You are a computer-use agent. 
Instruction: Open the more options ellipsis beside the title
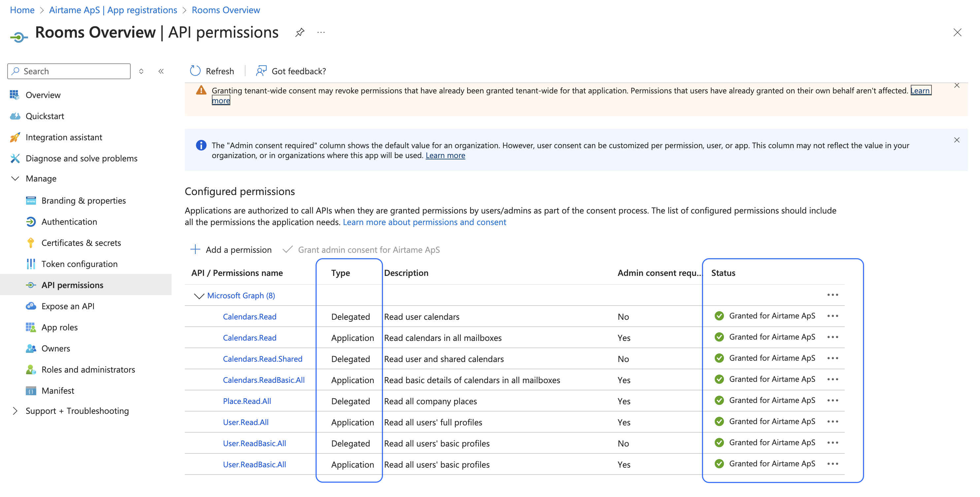coord(321,33)
